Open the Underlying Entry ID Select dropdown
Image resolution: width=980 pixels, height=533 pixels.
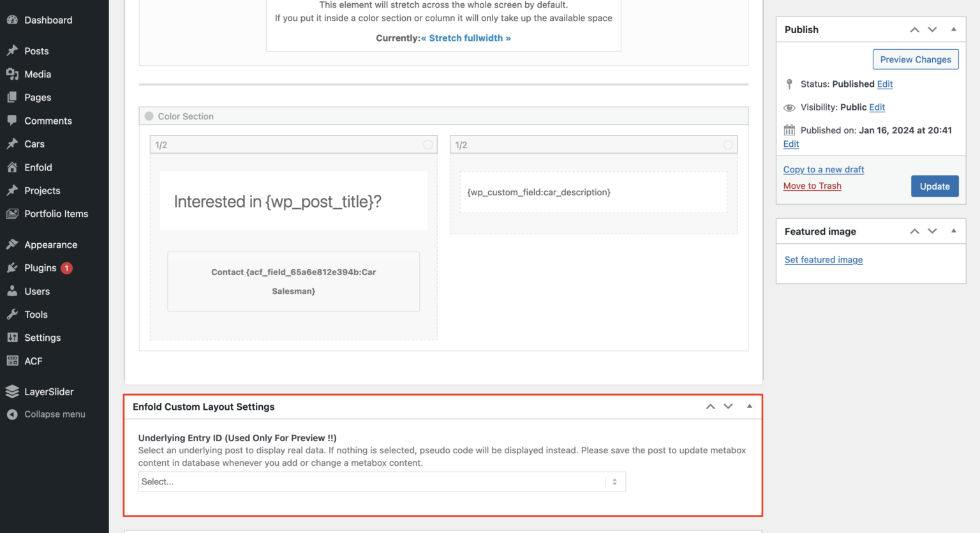pos(381,481)
